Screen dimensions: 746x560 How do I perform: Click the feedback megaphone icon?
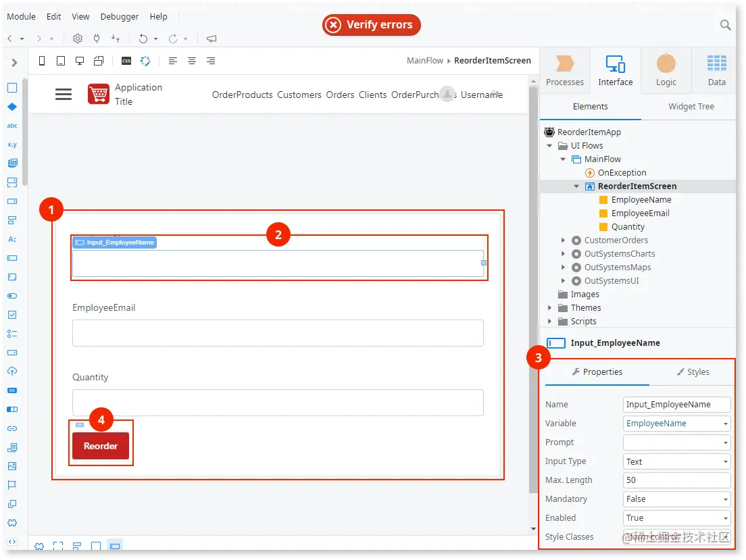coord(212,39)
